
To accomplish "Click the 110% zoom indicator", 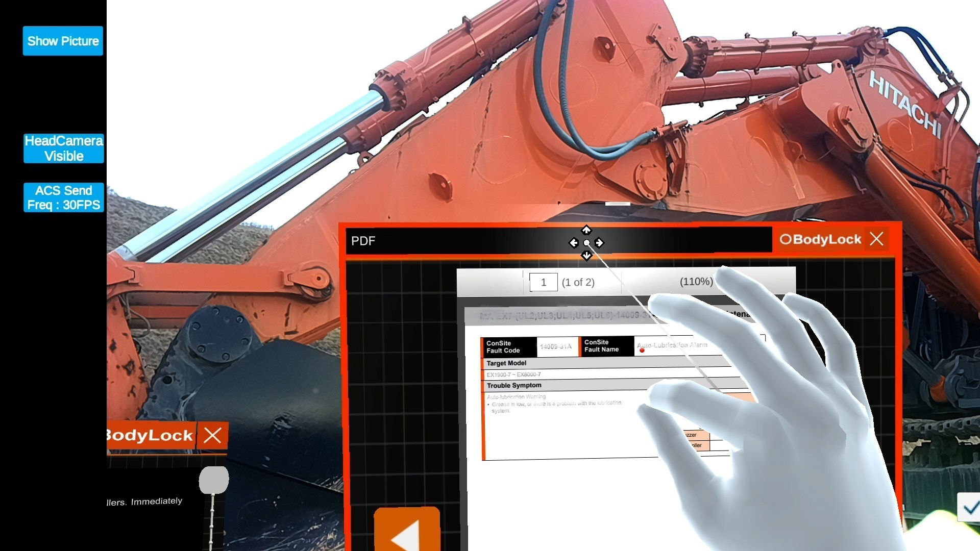I will (696, 282).
